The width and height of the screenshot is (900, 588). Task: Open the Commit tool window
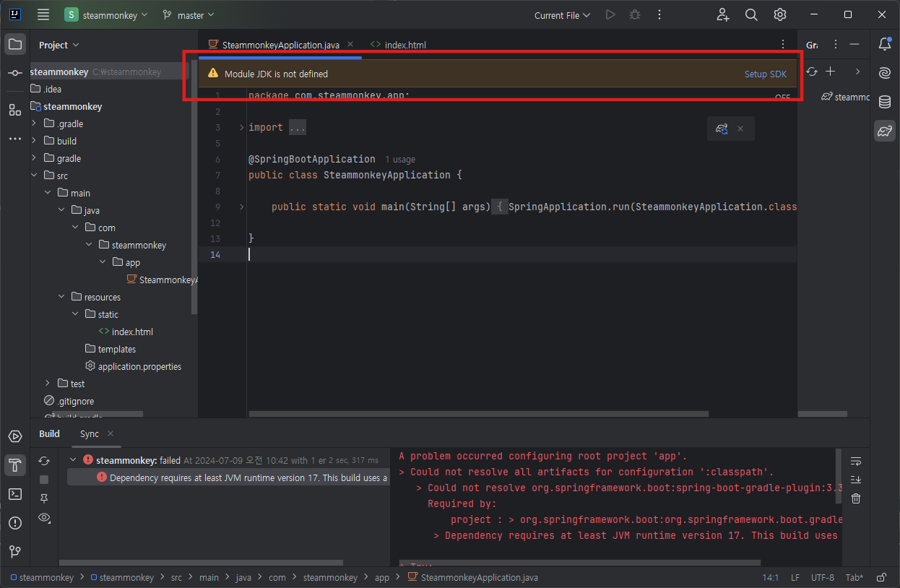pos(15,73)
